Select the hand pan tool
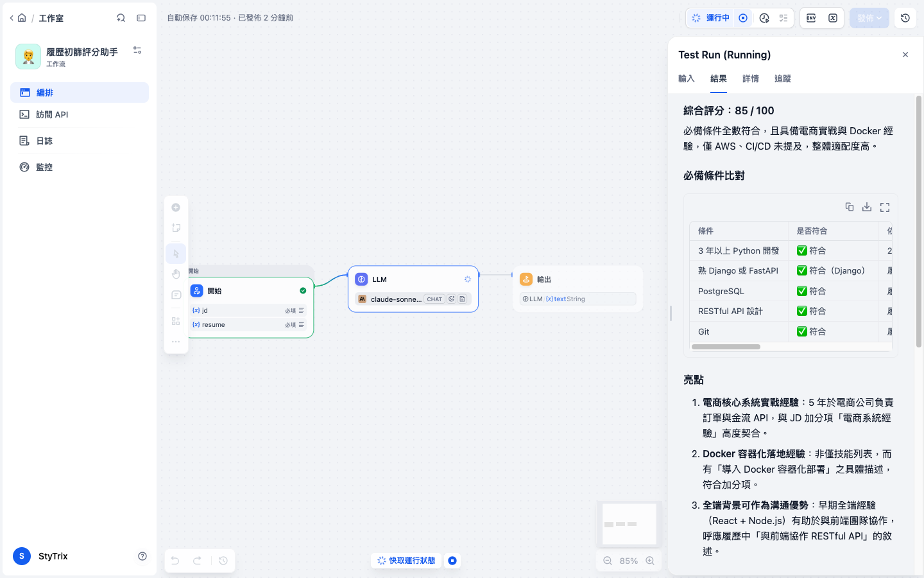 tap(176, 274)
